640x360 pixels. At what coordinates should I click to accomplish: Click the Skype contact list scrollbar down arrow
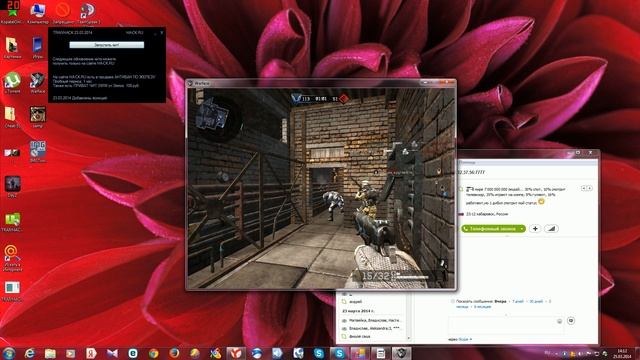(409, 338)
